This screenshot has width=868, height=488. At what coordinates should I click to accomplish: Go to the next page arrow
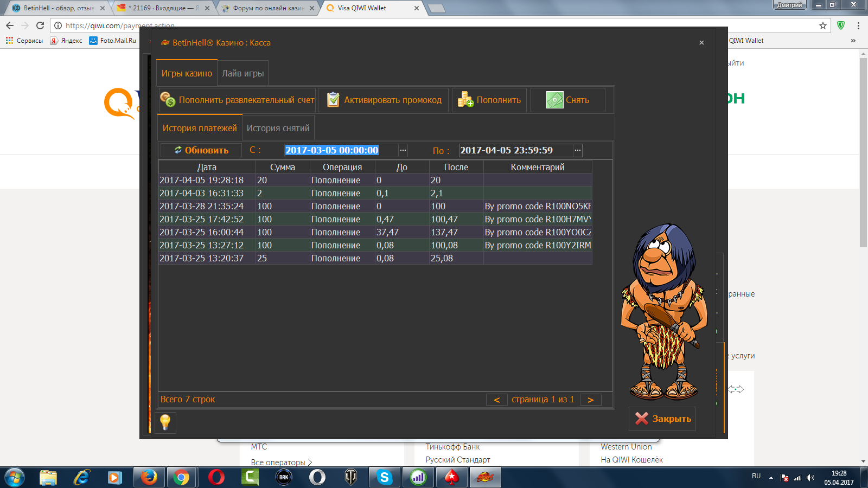(590, 400)
